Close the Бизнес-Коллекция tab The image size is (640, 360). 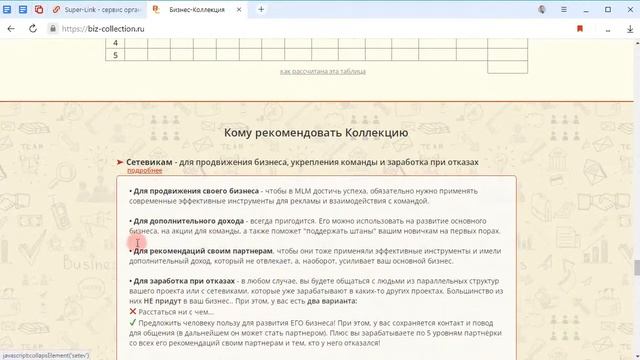[x=239, y=9]
